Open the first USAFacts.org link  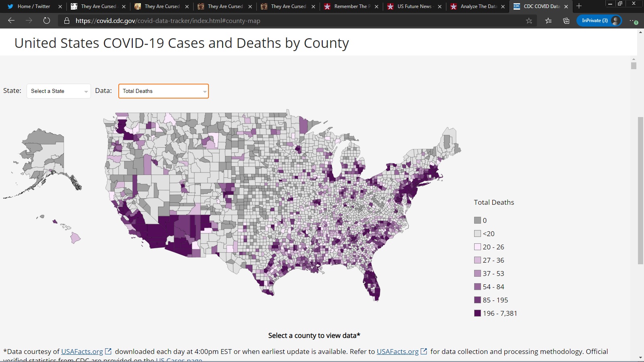pos(82,352)
